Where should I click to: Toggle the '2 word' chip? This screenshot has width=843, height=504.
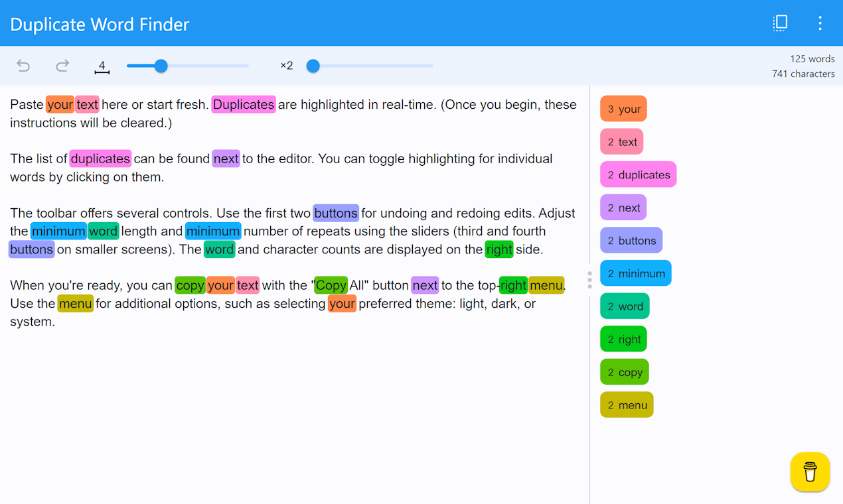625,306
